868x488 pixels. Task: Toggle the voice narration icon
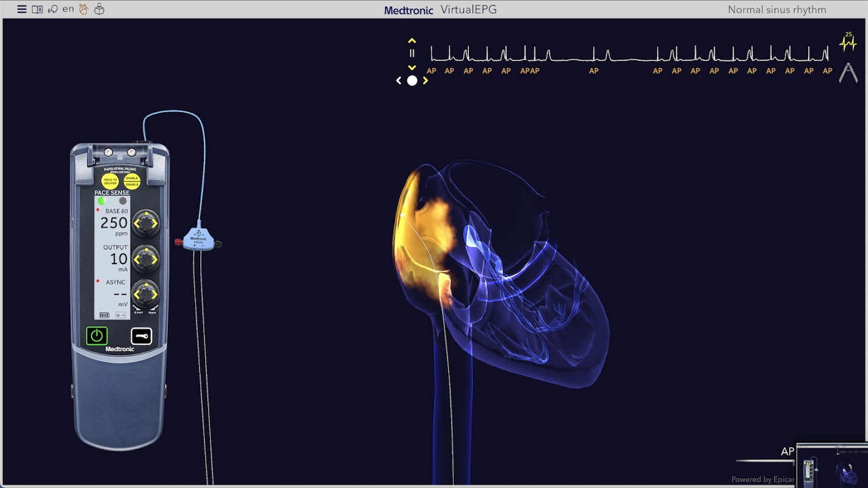coord(53,10)
